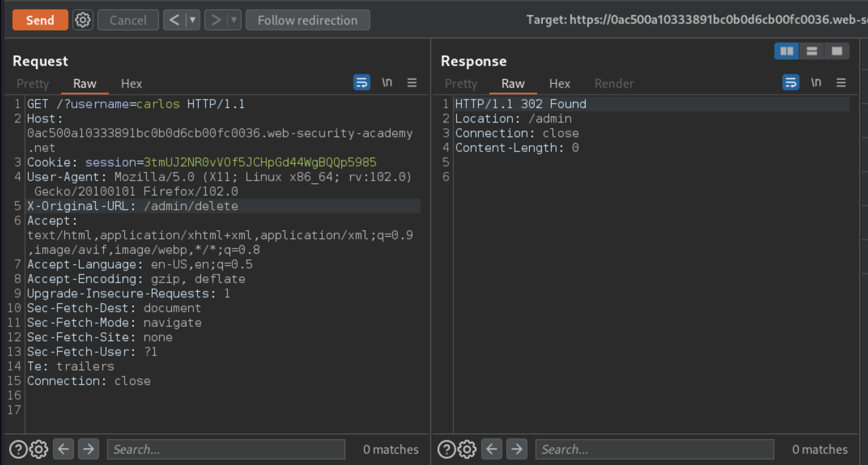
Task: Select the Response Raw tab
Action: coord(513,84)
